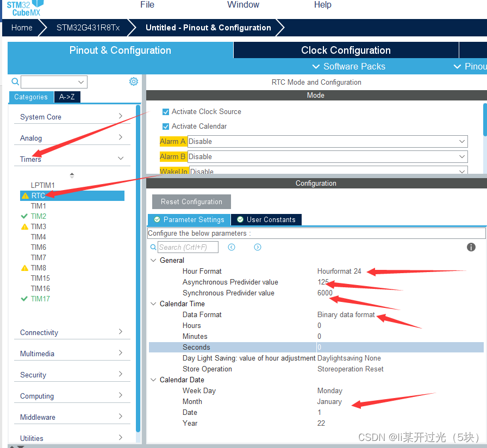Select TIM1 in the Timers list

[x=38, y=206]
